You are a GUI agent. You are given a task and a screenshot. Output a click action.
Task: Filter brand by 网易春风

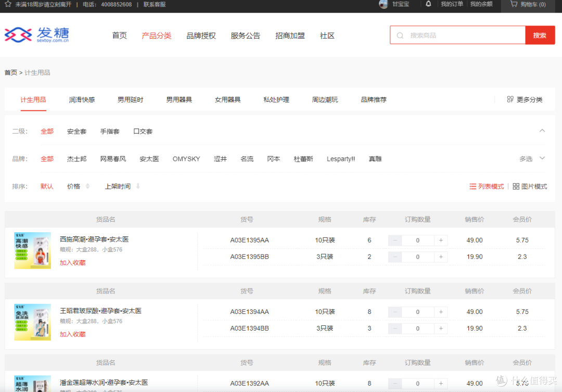coord(113,159)
